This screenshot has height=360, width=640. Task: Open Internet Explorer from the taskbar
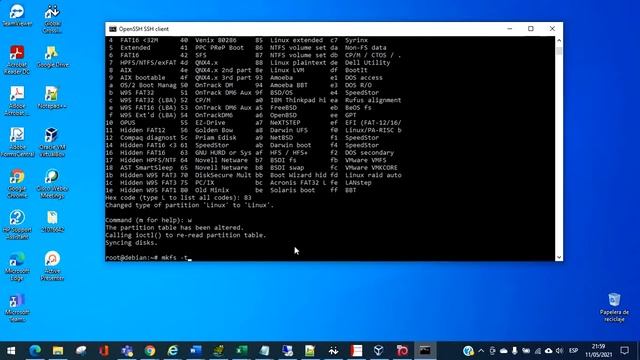point(173,351)
